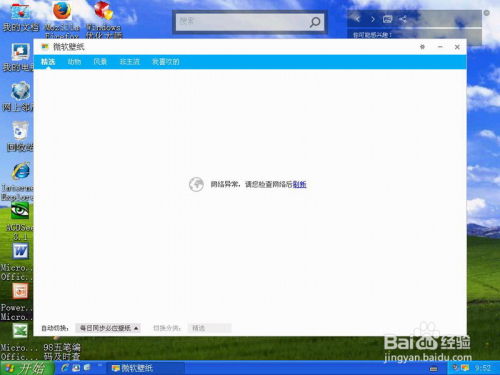The height and width of the screenshot is (375, 500).
Task: Expand the 自动切换 dropdown
Action: [x=108, y=328]
